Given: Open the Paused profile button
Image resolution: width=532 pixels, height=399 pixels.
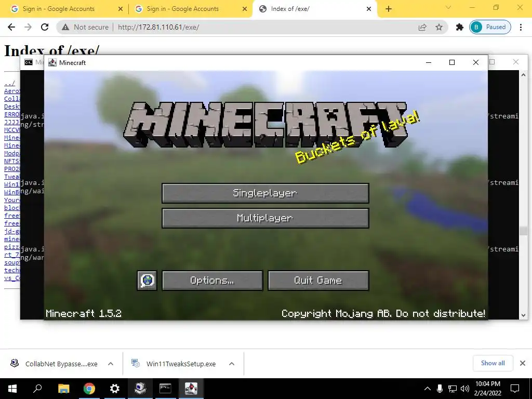Looking at the screenshot, I should [x=490, y=27].
